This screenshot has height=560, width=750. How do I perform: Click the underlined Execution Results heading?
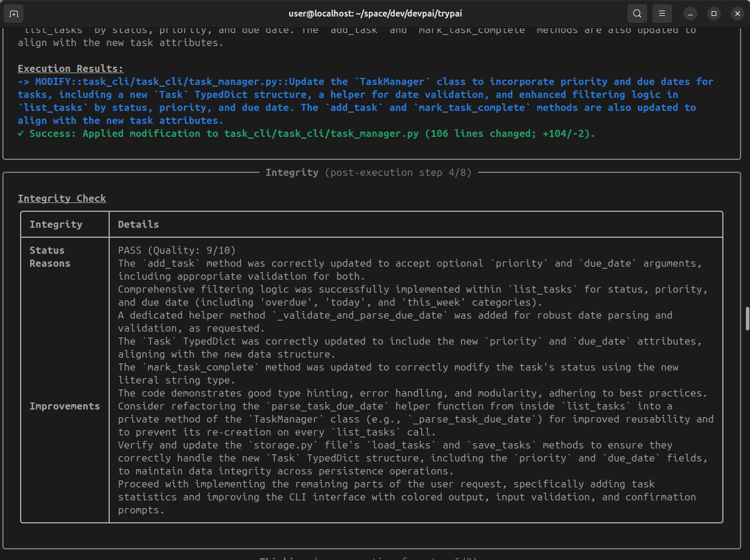pos(70,68)
